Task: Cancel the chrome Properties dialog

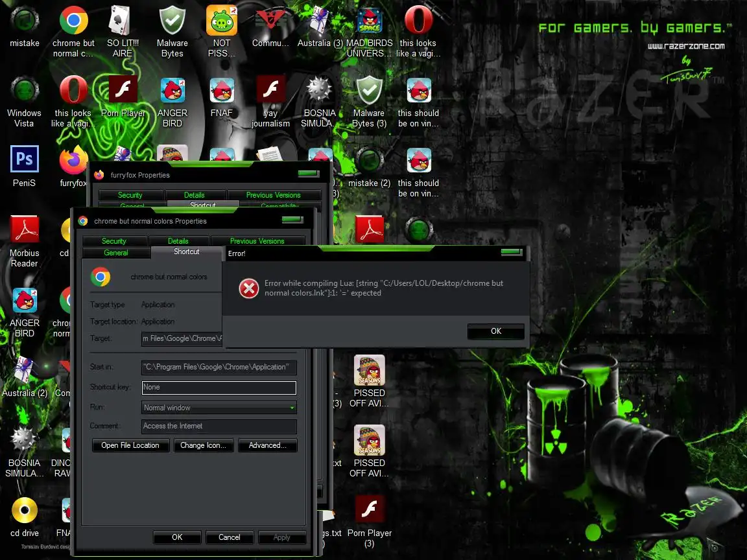Action: 229,537
